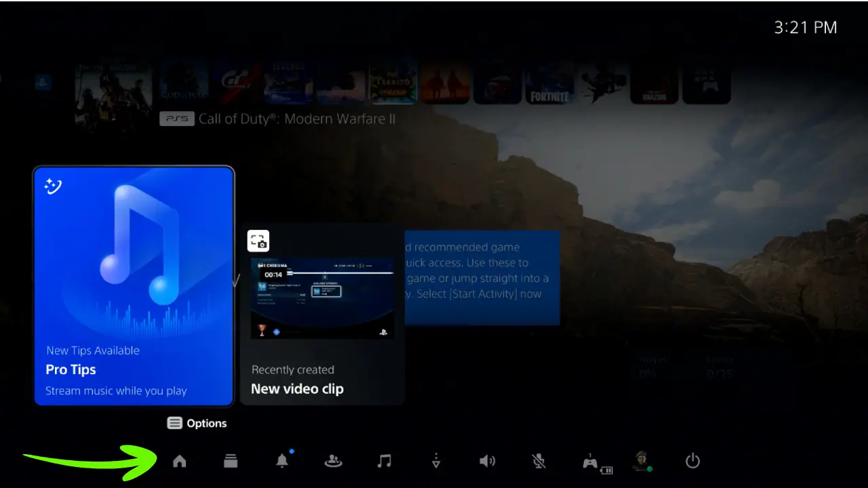Go to the Home icon

179,462
